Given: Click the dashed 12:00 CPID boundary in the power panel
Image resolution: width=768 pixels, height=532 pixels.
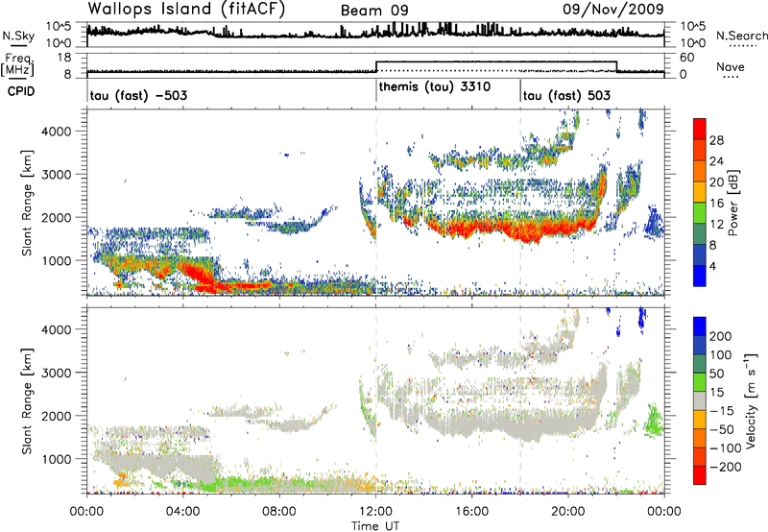Looking at the screenshot, I should (x=375, y=203).
